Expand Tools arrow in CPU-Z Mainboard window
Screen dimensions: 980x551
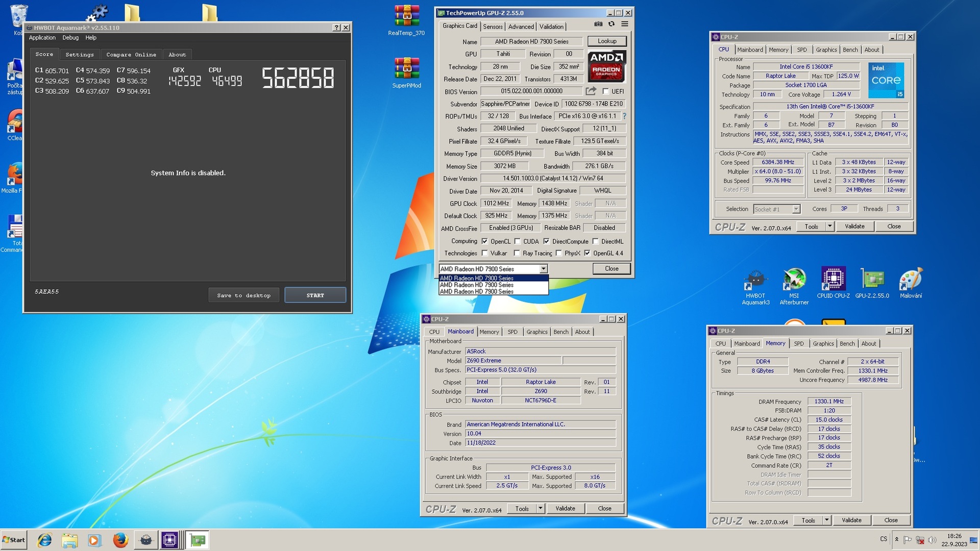(x=541, y=508)
